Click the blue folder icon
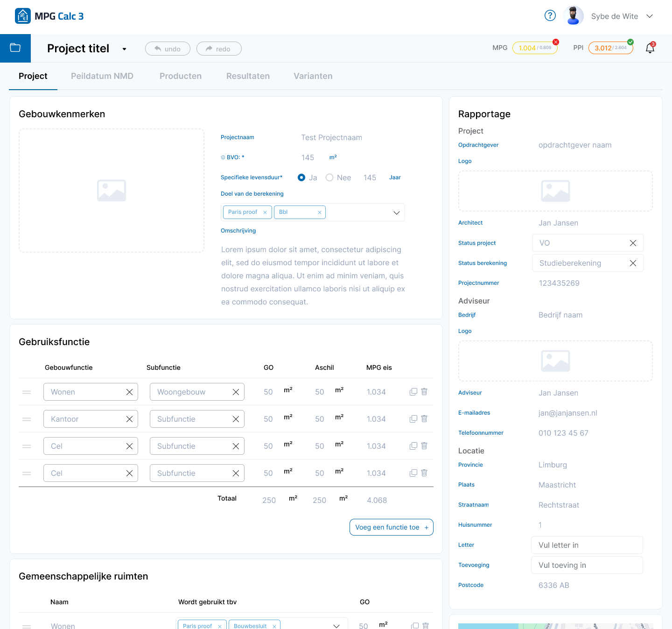 coord(15,48)
